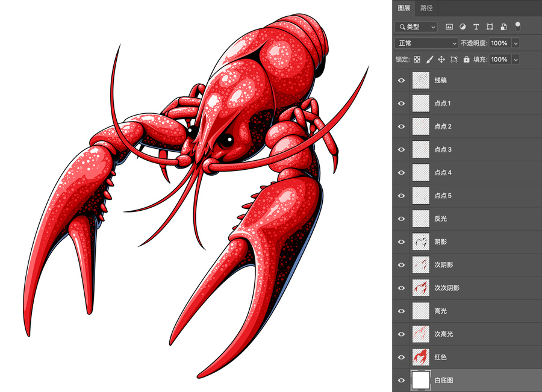Click the 点点 5 layer name
Viewport: 542px width, 392px height.
(443, 196)
